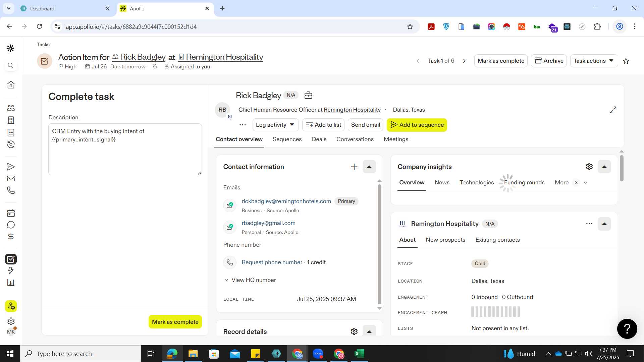Click the yellow invite teammate icon

click(x=11, y=306)
